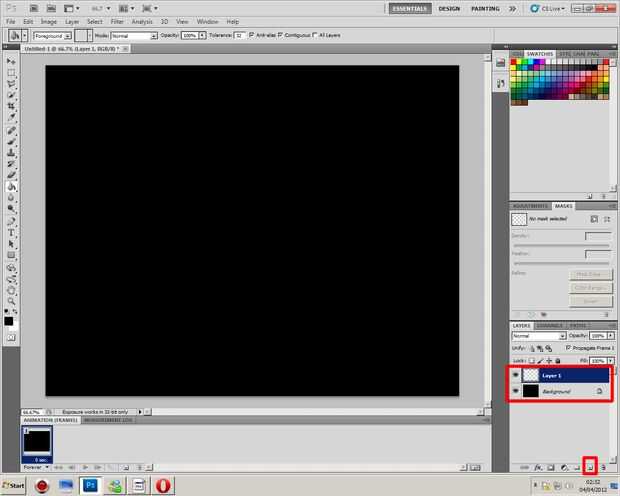
Task: Select the Crop tool
Action: (x=11, y=106)
